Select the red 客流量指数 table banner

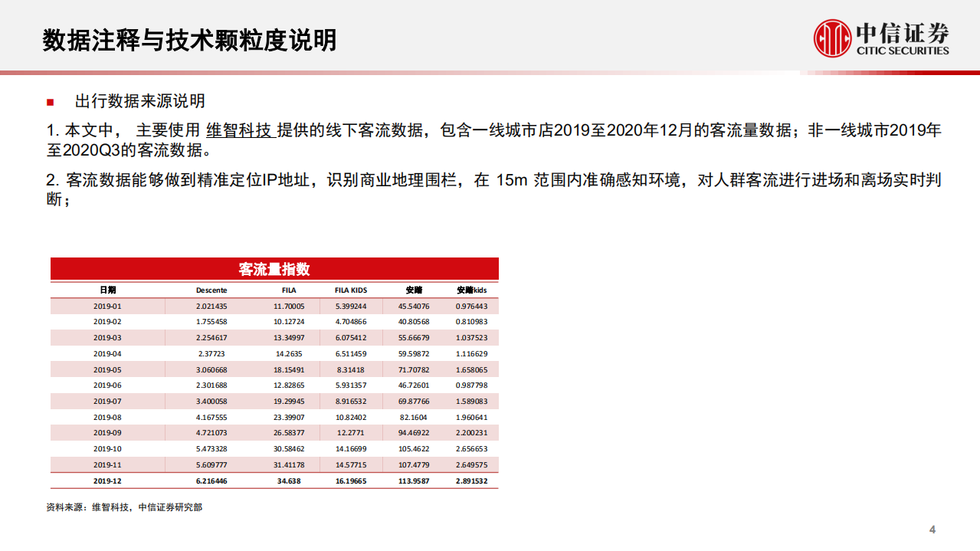tap(274, 268)
